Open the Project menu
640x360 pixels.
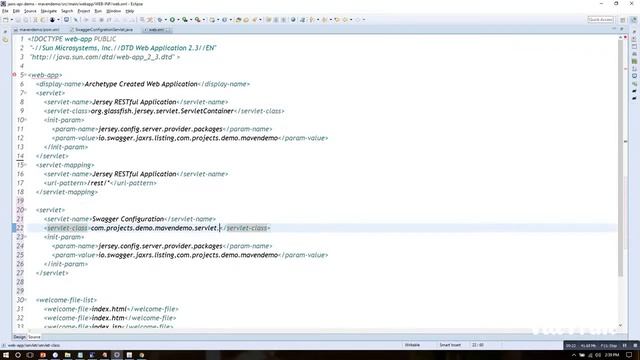click(x=84, y=11)
